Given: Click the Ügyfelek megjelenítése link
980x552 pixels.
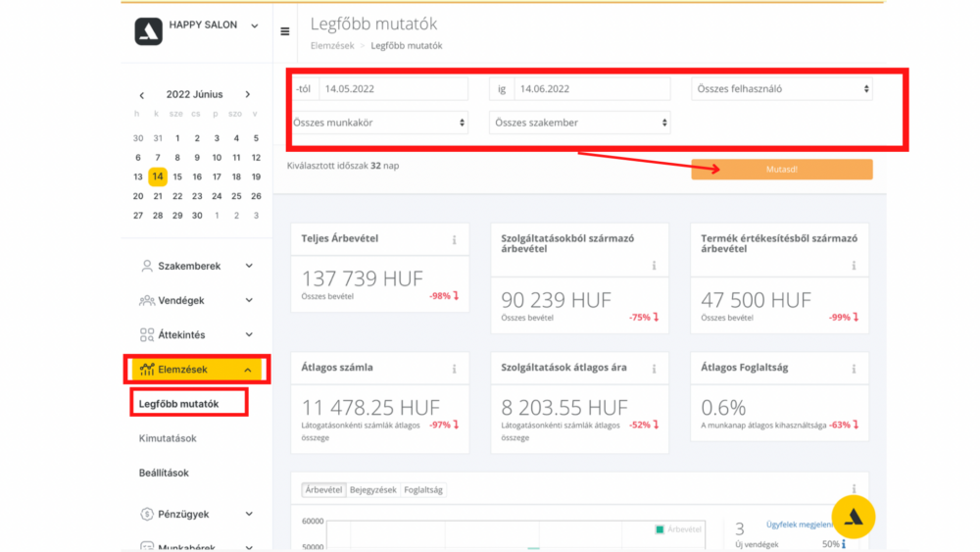Looking at the screenshot, I should 800,525.
